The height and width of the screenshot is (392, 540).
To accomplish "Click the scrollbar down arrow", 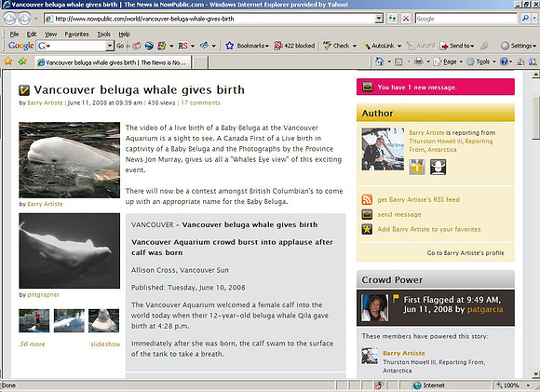I will (535, 373).
